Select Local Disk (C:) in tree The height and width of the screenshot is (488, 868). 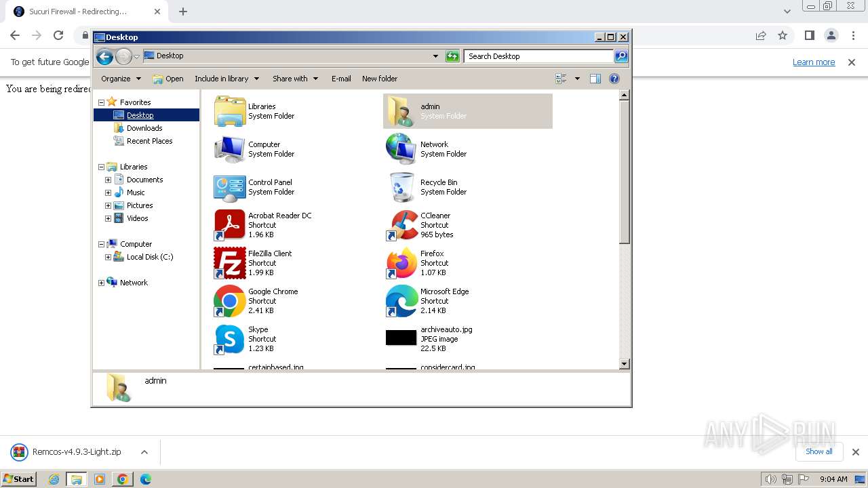pyautogui.click(x=149, y=257)
